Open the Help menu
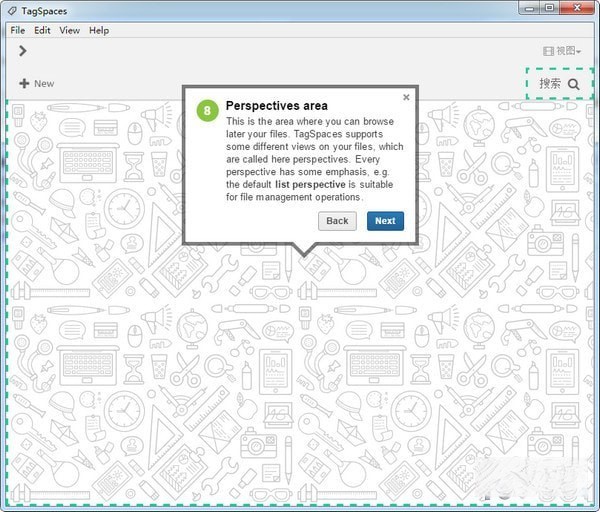Screen dimensions: 600x512 (x=99, y=30)
